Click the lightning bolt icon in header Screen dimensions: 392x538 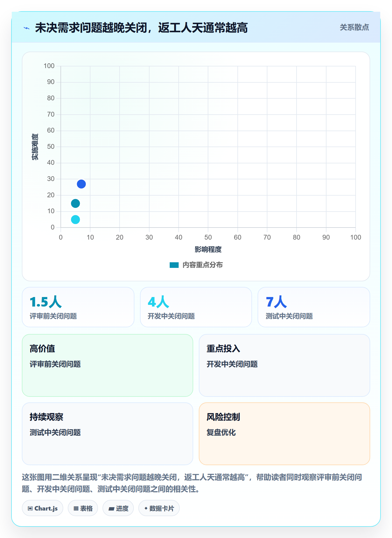27,28
